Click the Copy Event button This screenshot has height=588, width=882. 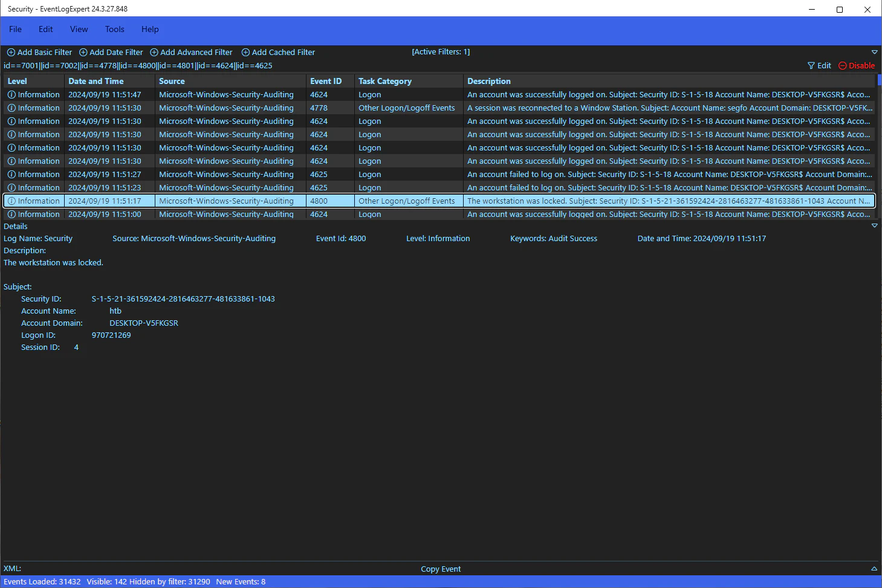click(x=441, y=569)
